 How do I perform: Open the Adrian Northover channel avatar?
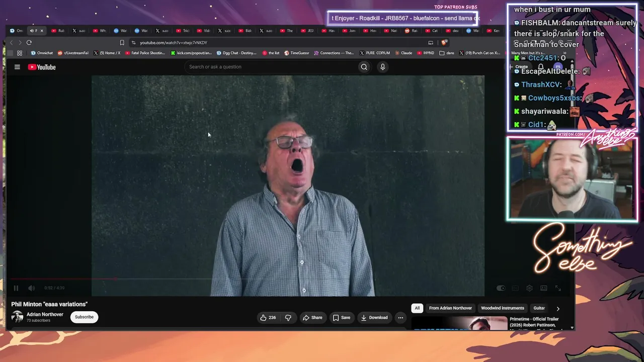(17, 317)
